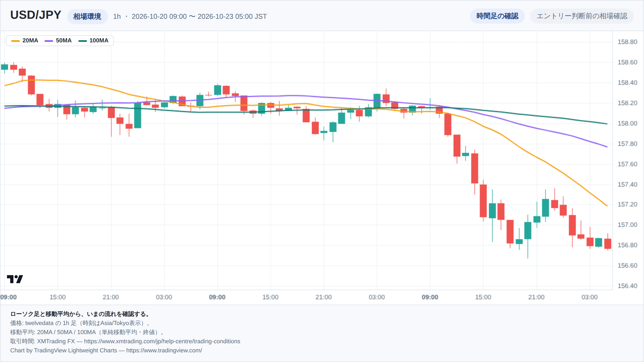Click the purple 50MA line end point

[x=607, y=147]
